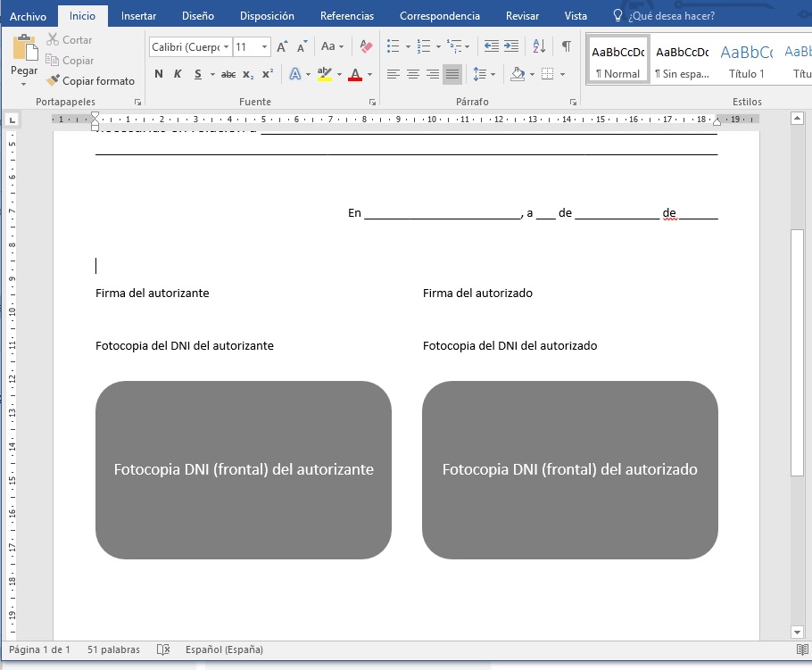Switch to read mode from status bar
This screenshot has height=670, width=812.
[x=802, y=649]
